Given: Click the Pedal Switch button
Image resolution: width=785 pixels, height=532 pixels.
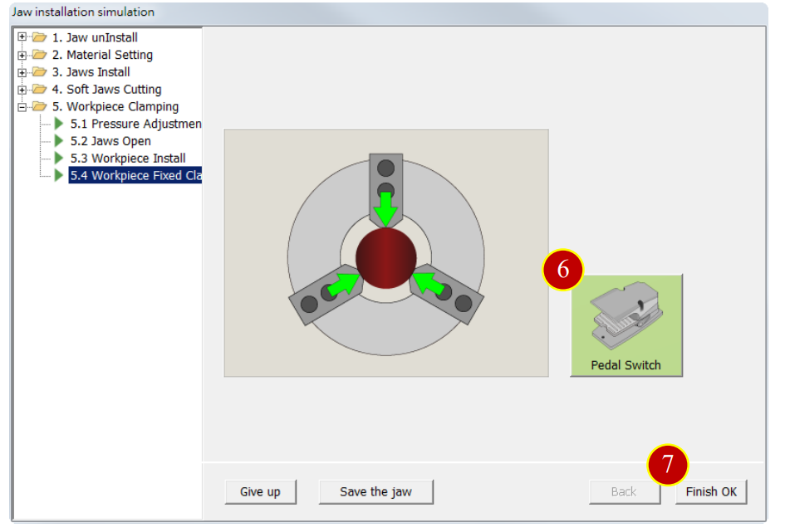Looking at the screenshot, I should (626, 325).
